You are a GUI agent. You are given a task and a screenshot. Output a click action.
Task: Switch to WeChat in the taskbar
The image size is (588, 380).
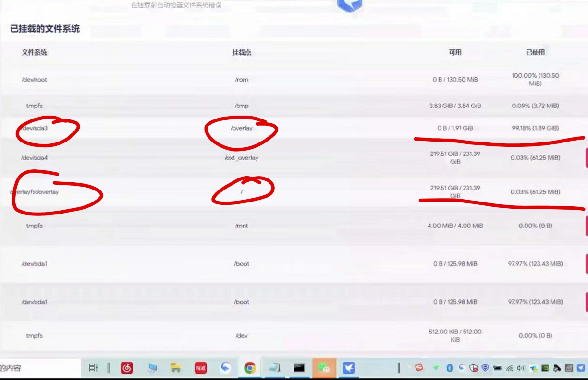[324, 368]
